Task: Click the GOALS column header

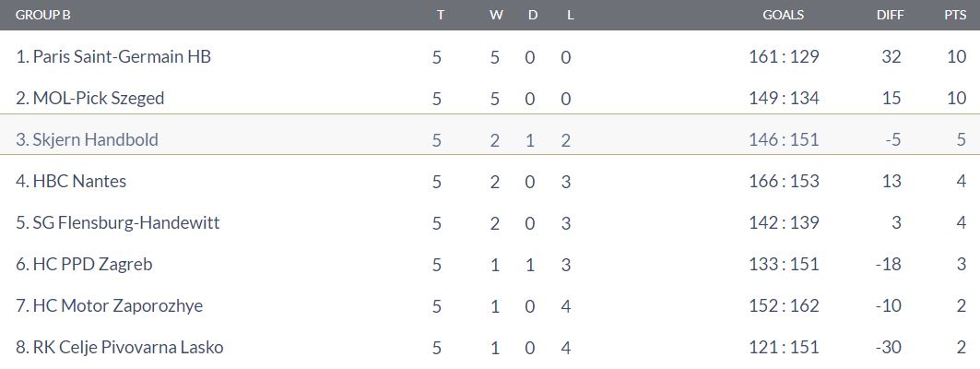Action: 783,15
